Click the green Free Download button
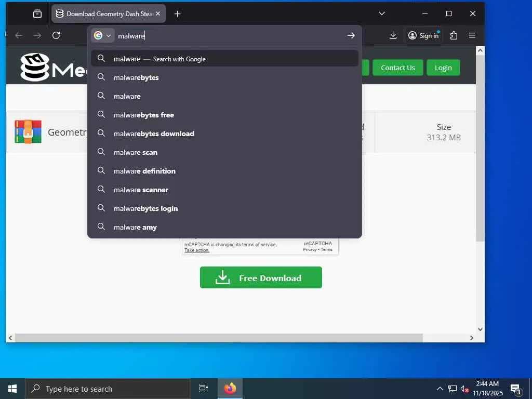This screenshot has height=399, width=532. [261, 277]
